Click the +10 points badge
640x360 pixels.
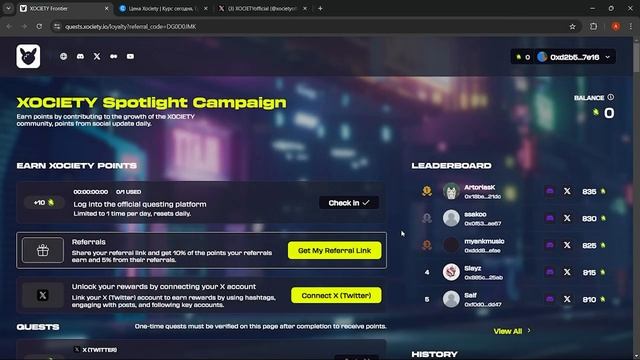tap(44, 203)
